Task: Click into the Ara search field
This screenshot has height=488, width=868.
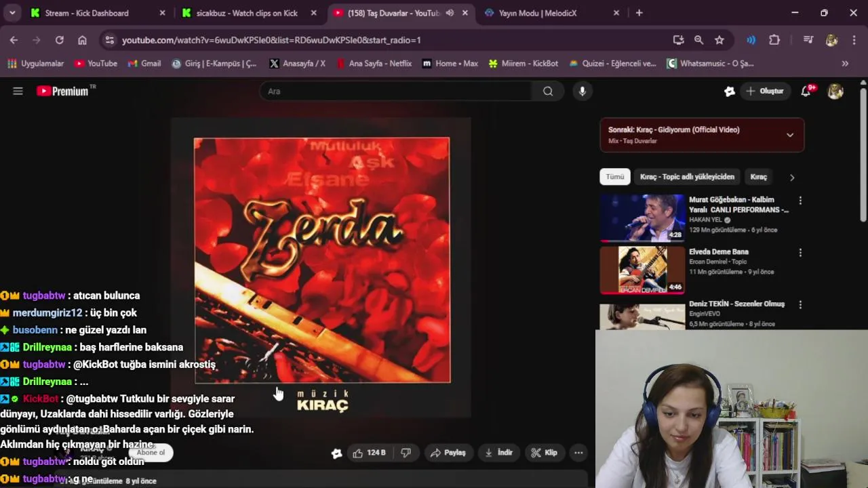Action: point(396,91)
